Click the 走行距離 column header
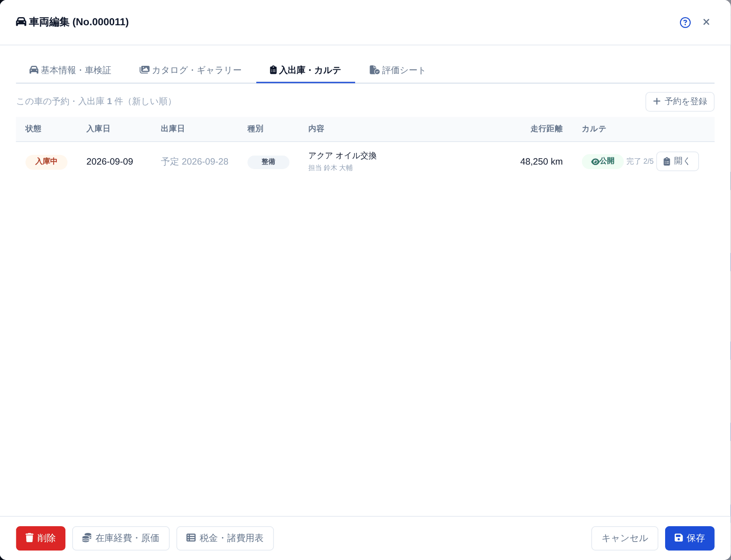The image size is (731, 560). 546,129
